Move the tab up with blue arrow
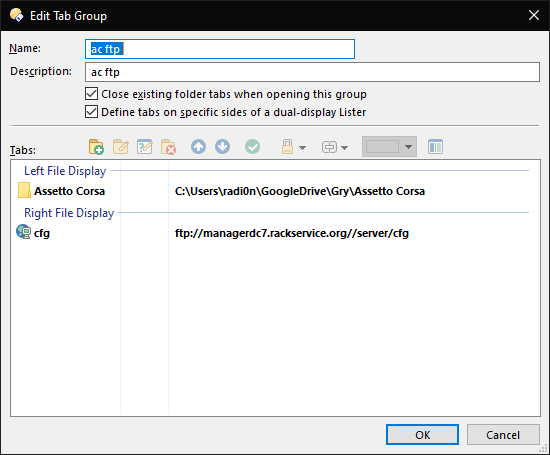Viewport: 550px width, 455px height. 199,147
